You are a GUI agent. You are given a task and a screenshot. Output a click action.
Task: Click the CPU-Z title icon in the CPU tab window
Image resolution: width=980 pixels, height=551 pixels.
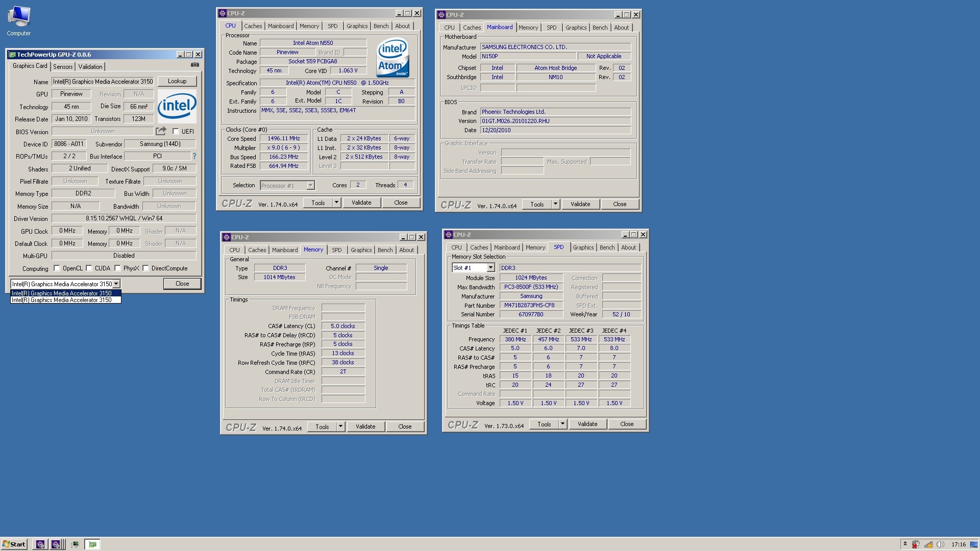[223, 13]
